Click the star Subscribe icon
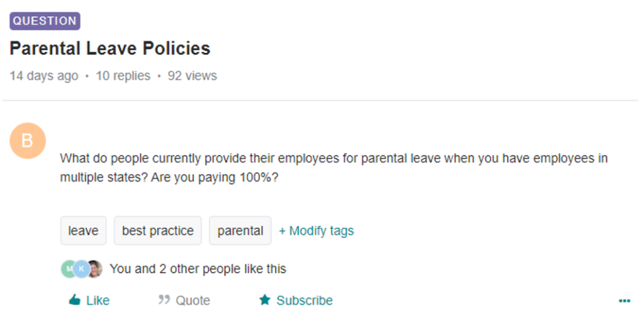The width and height of the screenshot is (644, 326). (x=265, y=300)
